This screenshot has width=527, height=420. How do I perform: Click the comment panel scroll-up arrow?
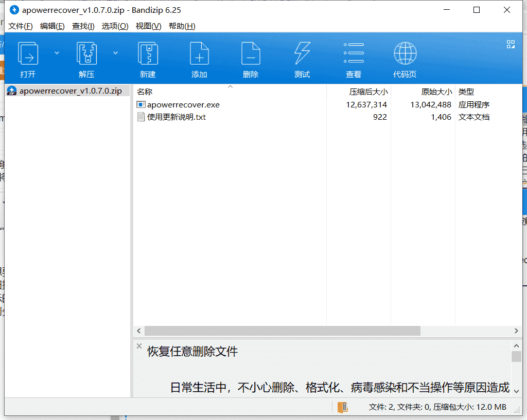click(x=516, y=345)
